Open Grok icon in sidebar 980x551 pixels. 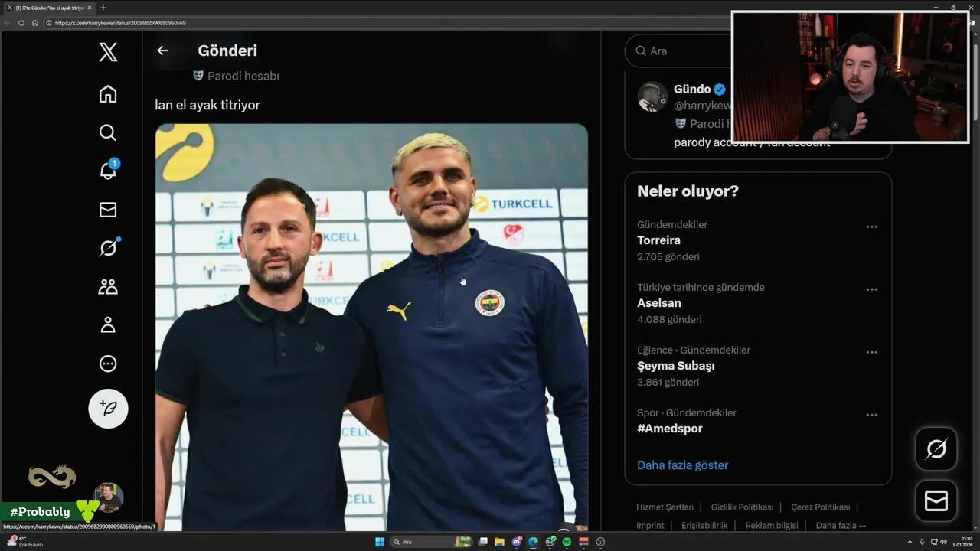pos(108,248)
